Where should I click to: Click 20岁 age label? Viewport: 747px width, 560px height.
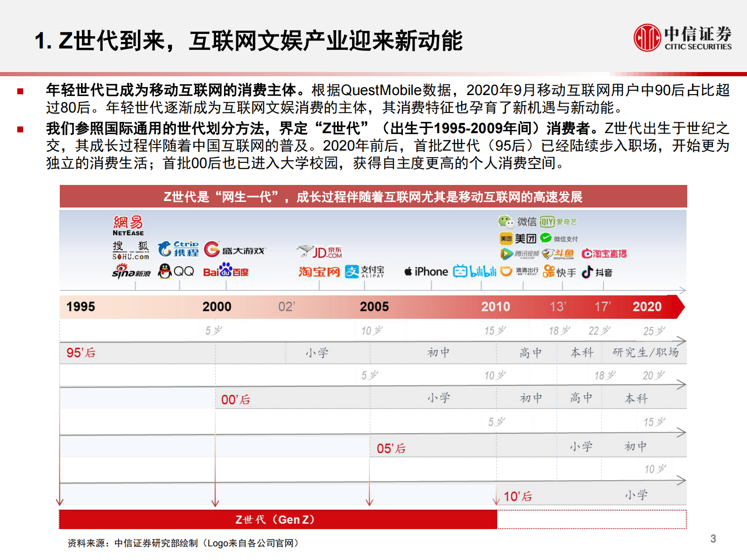pos(654,376)
